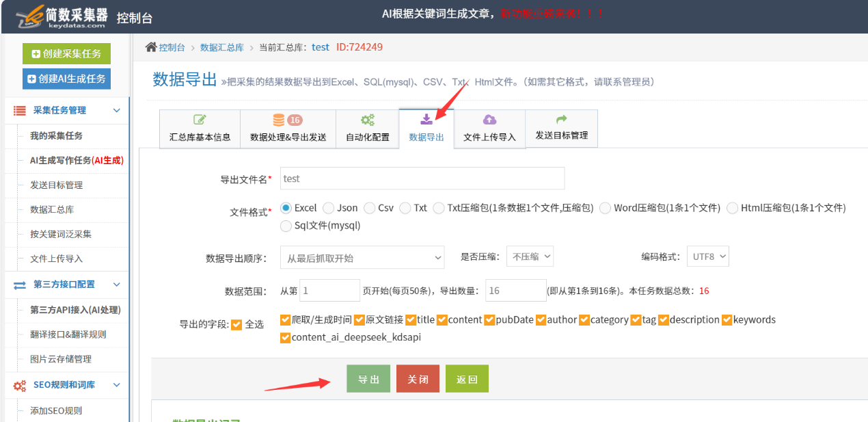Toggle description field checkbox
The height and width of the screenshot is (422, 868).
tap(664, 320)
